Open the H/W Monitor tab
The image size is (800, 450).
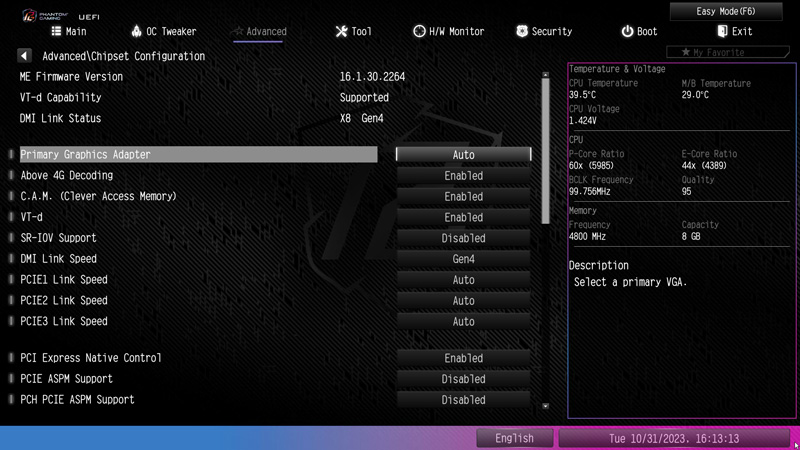(x=448, y=32)
